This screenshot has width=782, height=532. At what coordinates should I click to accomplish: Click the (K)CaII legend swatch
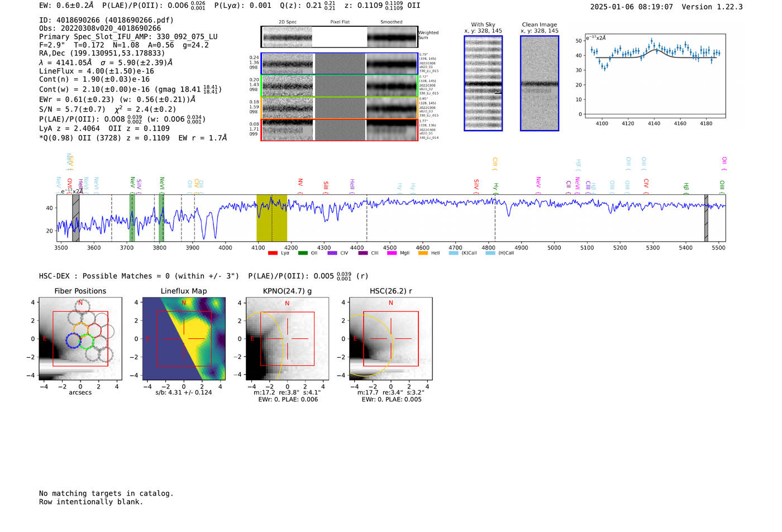click(x=454, y=253)
